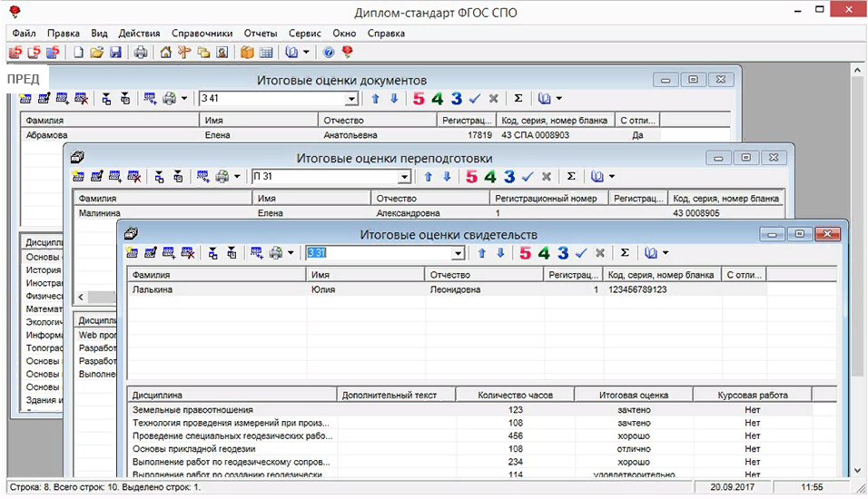Click the blue checkmark in переподготовки toolbar
Viewport: 868px width, 499px height.
(x=528, y=177)
